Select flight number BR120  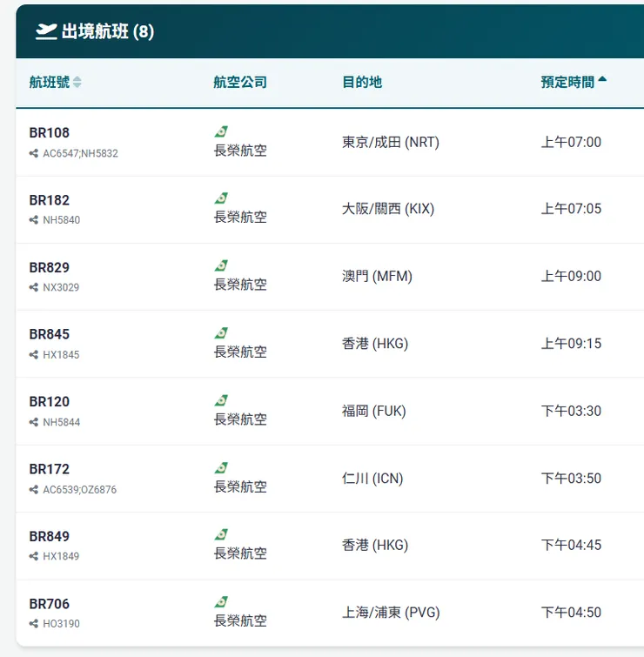pyautogui.click(x=49, y=402)
